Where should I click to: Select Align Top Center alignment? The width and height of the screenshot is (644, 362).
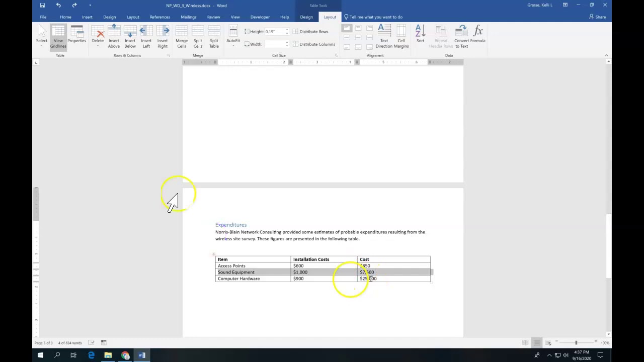coord(358,28)
